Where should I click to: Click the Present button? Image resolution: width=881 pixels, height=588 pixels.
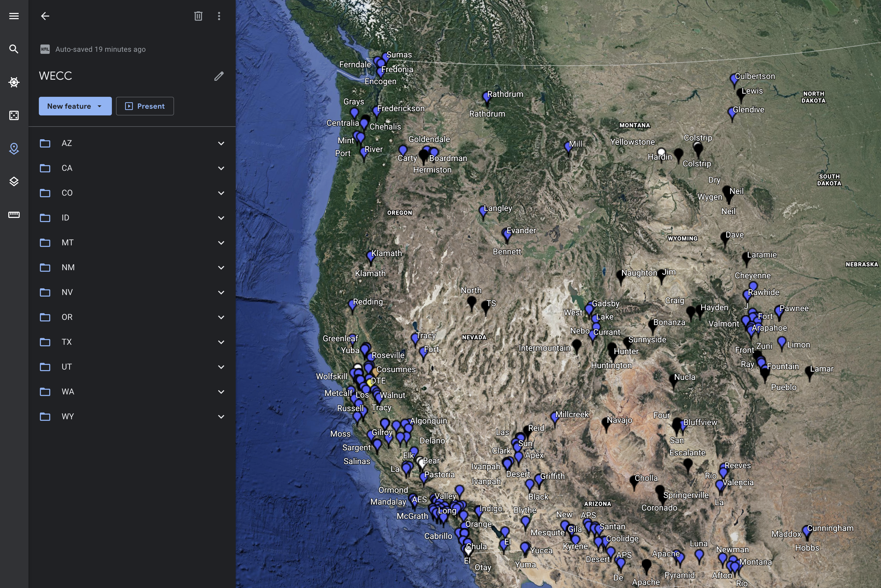click(x=145, y=106)
